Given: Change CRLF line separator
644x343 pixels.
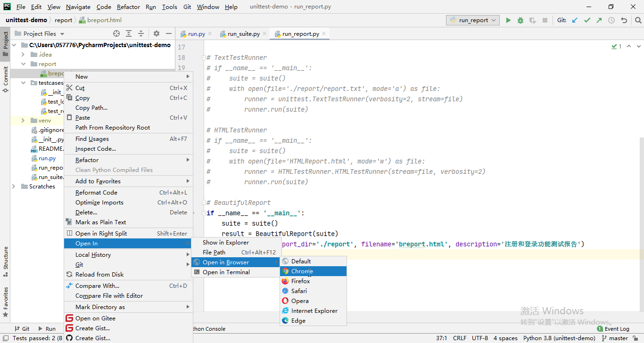Looking at the screenshot, I should [460, 338].
